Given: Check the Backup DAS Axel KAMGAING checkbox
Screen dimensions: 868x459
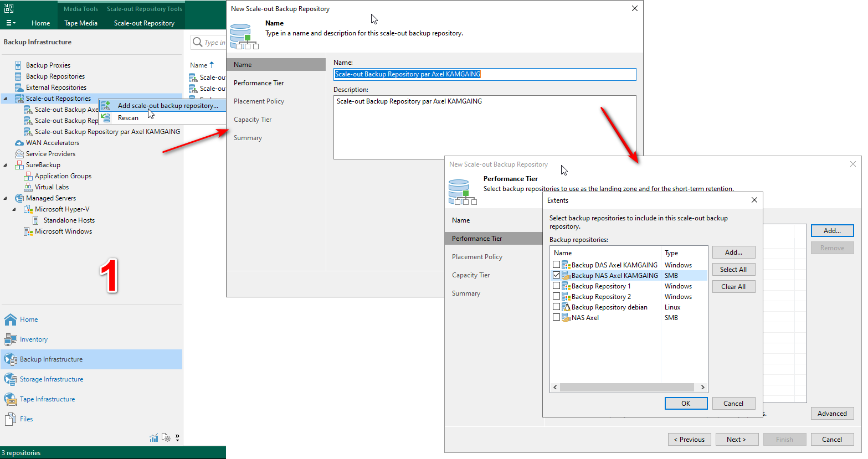Looking at the screenshot, I should pyautogui.click(x=556, y=265).
